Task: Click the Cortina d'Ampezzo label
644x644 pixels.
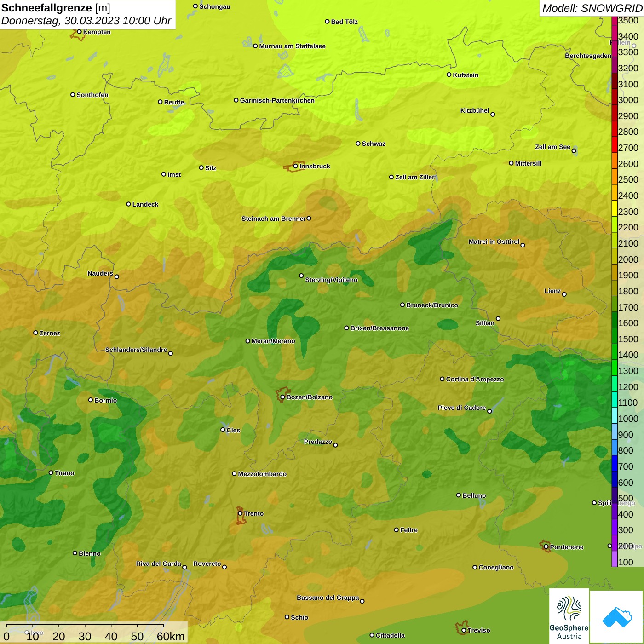Action: pyautogui.click(x=475, y=379)
